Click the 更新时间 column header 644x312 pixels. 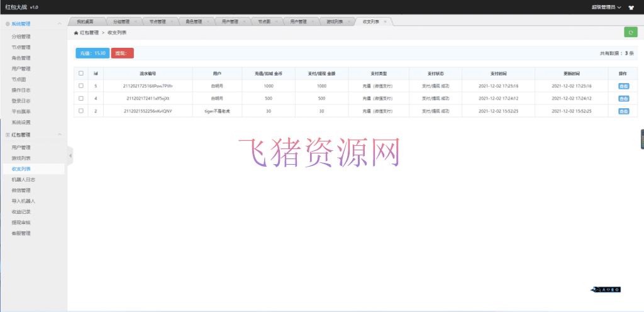point(571,74)
